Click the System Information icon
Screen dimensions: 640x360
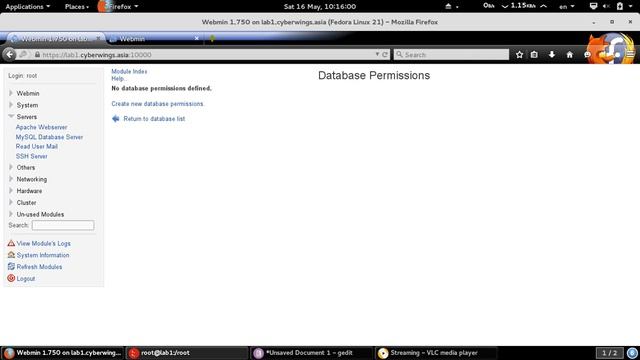click(11, 255)
